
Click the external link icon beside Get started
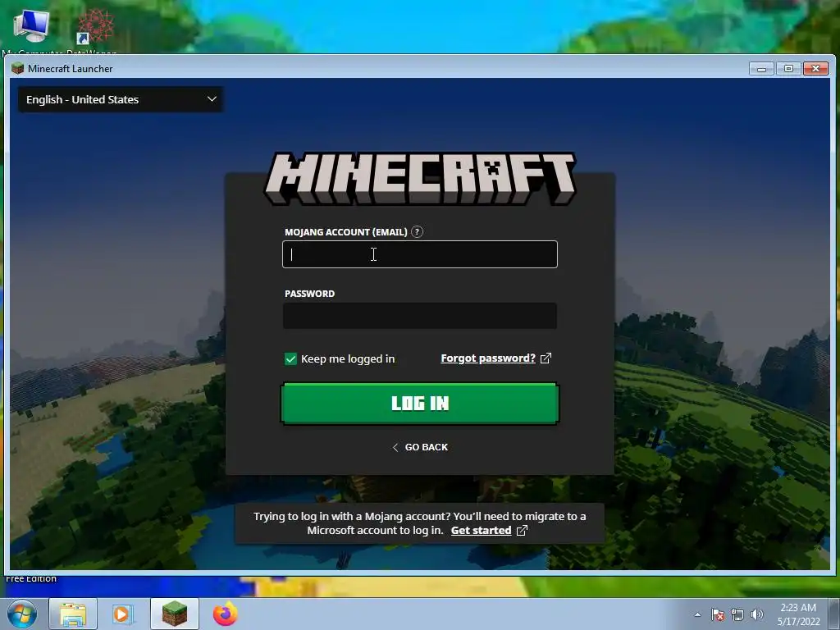pos(522,531)
